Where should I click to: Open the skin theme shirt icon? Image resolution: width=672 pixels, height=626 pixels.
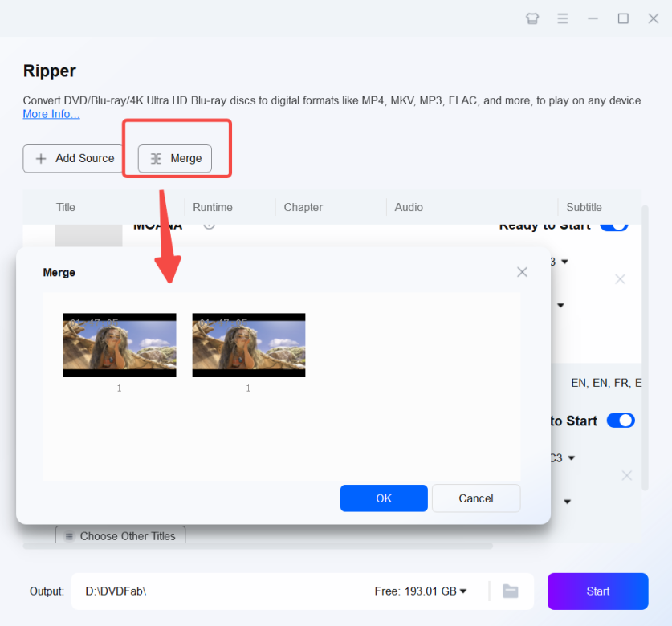click(x=532, y=18)
